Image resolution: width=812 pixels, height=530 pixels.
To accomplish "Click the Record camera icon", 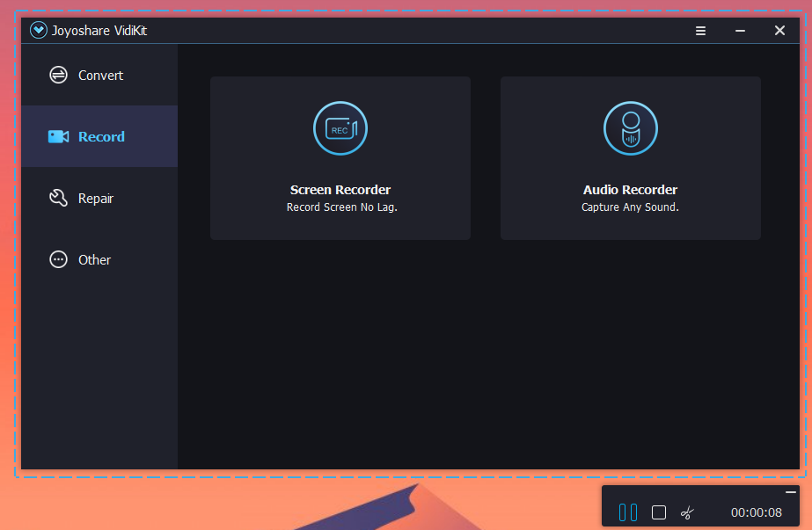I will click(58, 136).
